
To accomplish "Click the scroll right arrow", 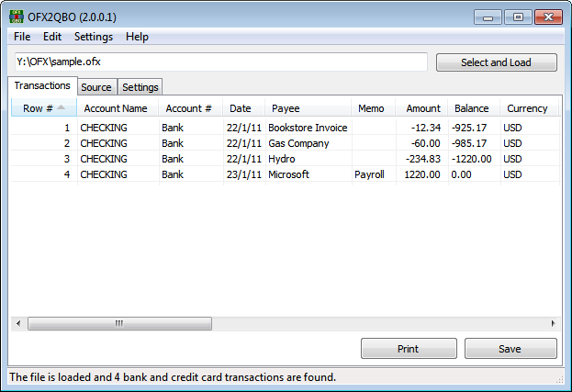I will [553, 323].
